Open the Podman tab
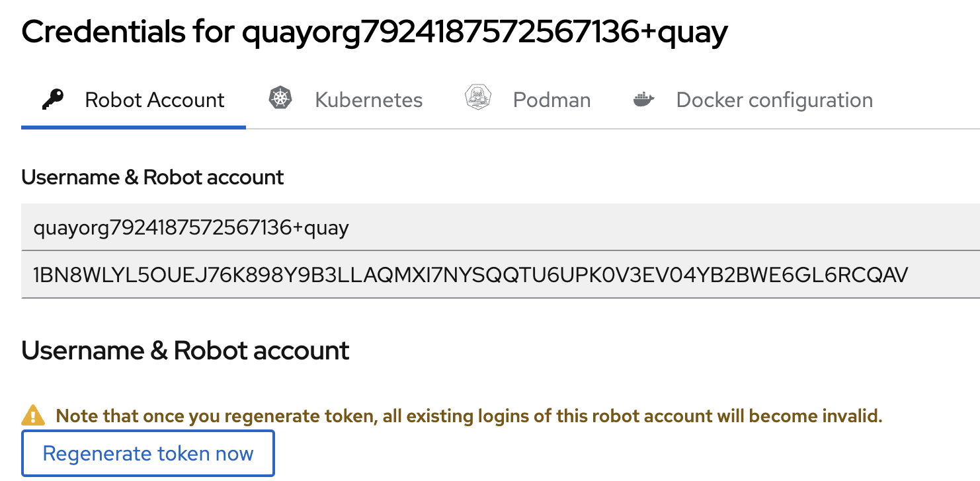 (551, 100)
